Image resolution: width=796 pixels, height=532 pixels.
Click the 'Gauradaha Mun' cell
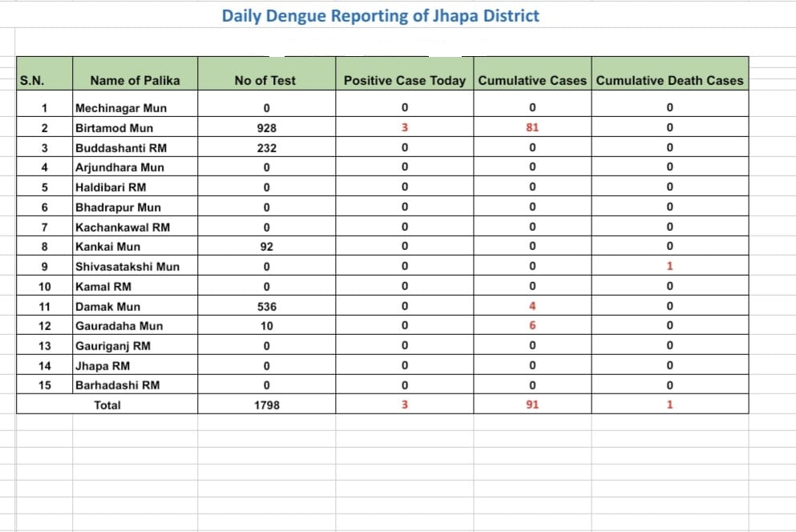pos(135,325)
